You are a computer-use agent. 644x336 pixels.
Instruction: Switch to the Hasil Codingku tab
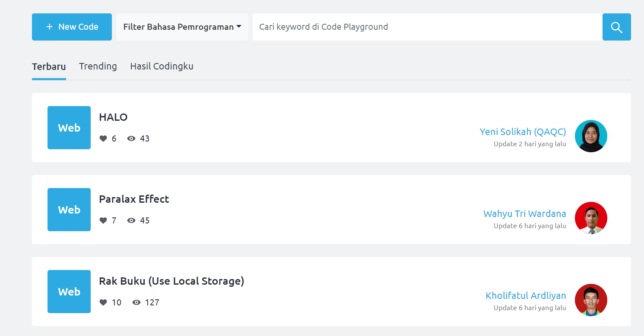[x=162, y=66]
